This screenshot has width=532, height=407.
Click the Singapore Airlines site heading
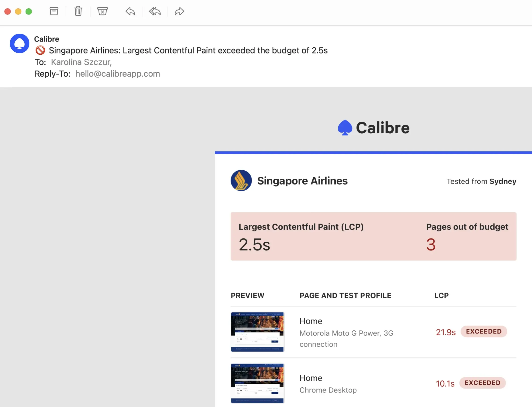(x=302, y=181)
